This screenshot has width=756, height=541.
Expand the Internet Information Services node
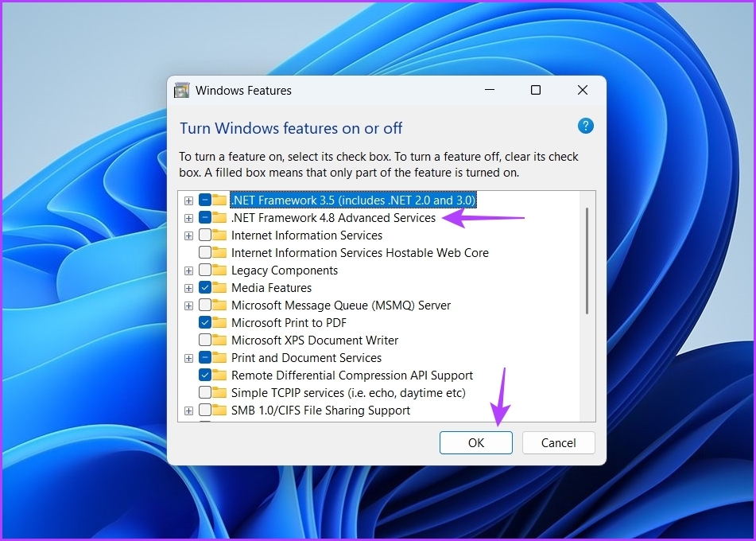click(188, 235)
